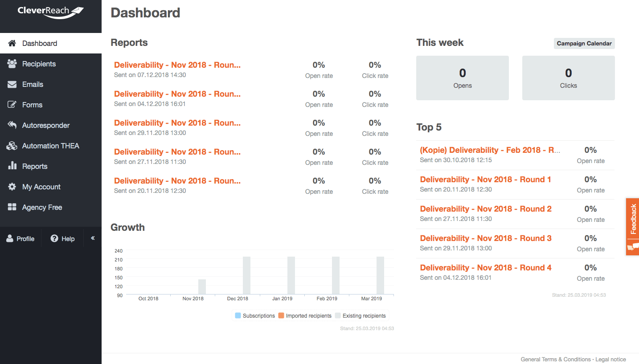Click the Dashboard home icon in sidebar

pos(12,43)
